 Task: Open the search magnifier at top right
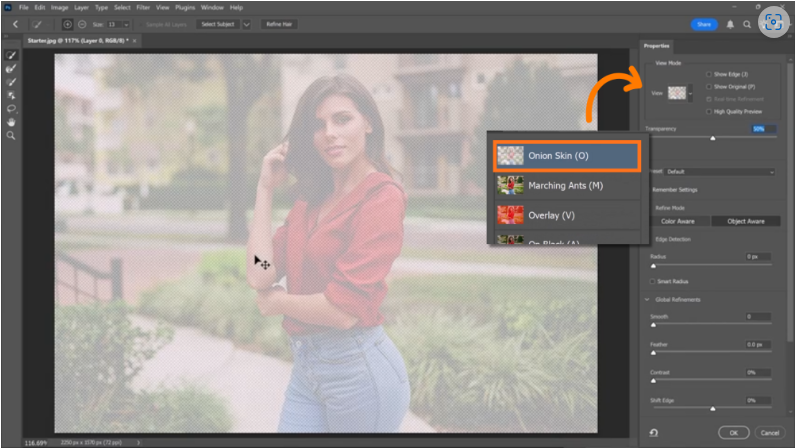click(x=747, y=24)
